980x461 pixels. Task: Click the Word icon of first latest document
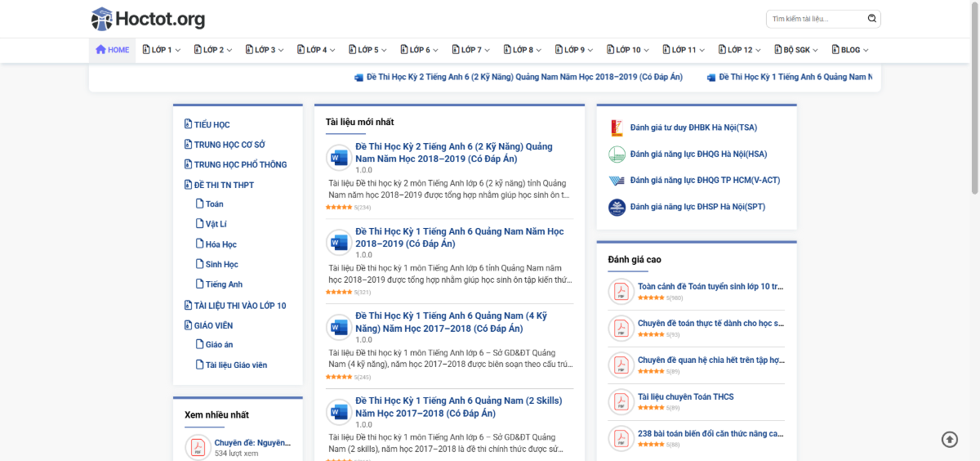338,157
